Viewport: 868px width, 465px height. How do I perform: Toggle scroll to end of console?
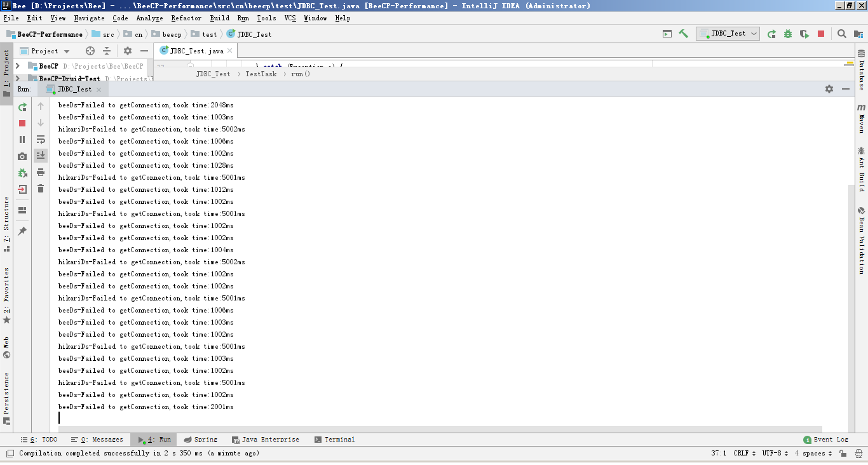click(x=41, y=156)
